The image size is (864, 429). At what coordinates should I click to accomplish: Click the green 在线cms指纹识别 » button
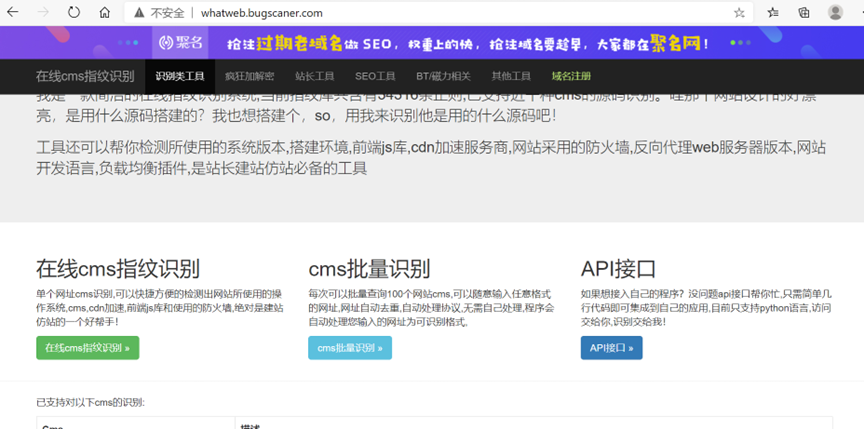(88, 347)
